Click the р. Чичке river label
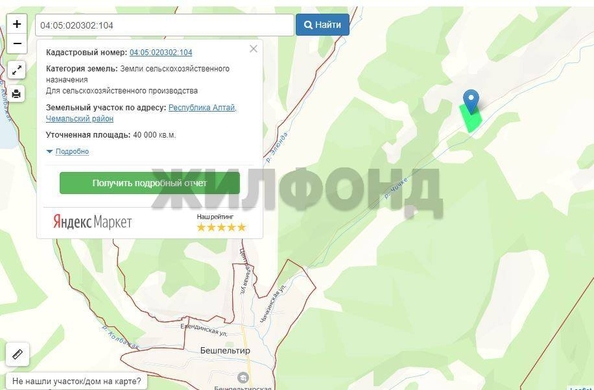The image size is (594, 390). pos(395,188)
